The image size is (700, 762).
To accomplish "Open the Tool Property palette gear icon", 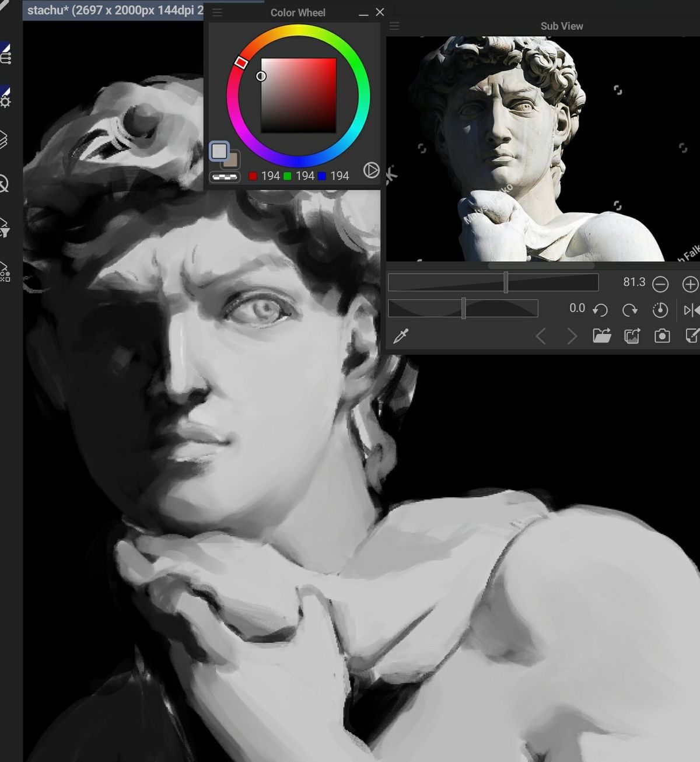I will [5, 97].
